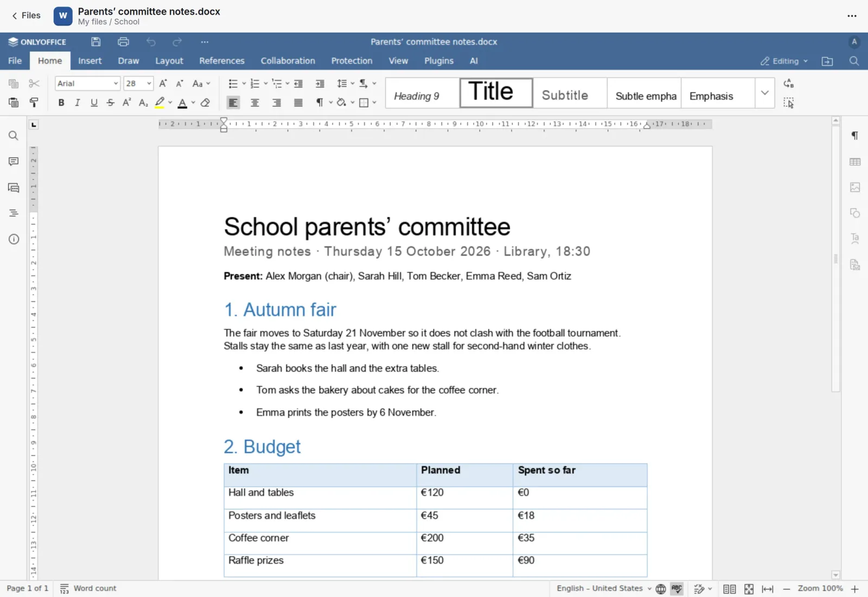
Task: Toggle Italic formatting
Action: 78,103
